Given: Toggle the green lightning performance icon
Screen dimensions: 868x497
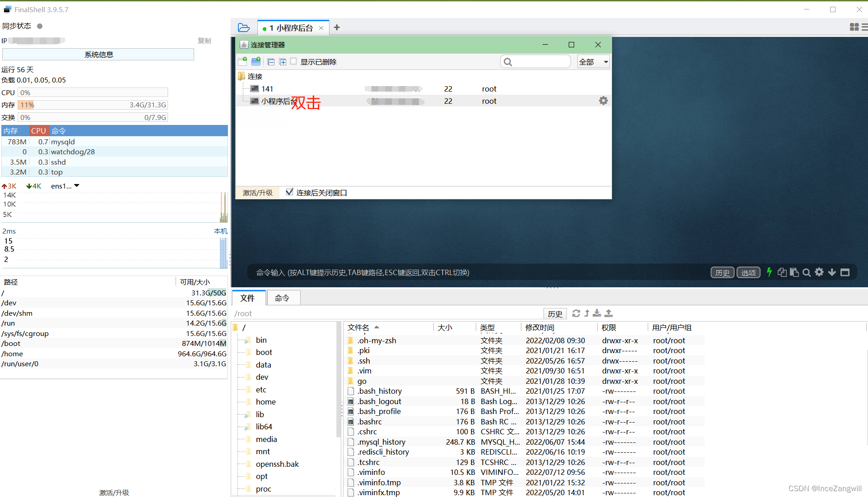Looking at the screenshot, I should [x=769, y=272].
